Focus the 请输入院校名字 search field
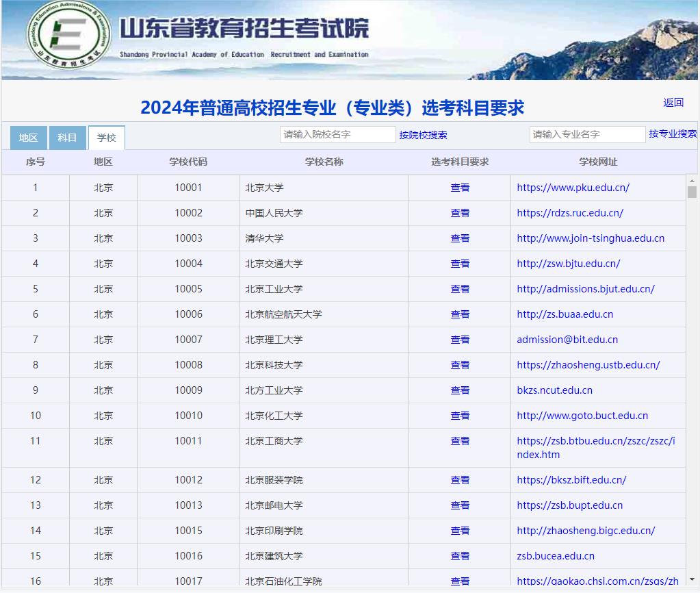This screenshot has width=700, height=593. pos(337,134)
